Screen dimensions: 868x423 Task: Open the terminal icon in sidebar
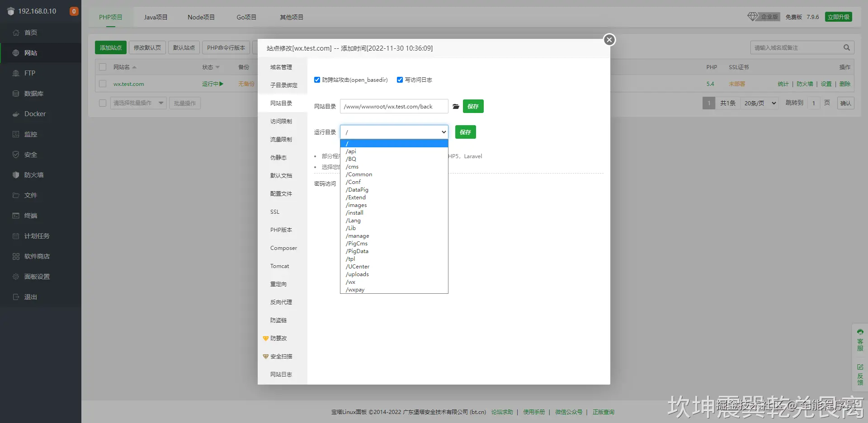pos(16,216)
